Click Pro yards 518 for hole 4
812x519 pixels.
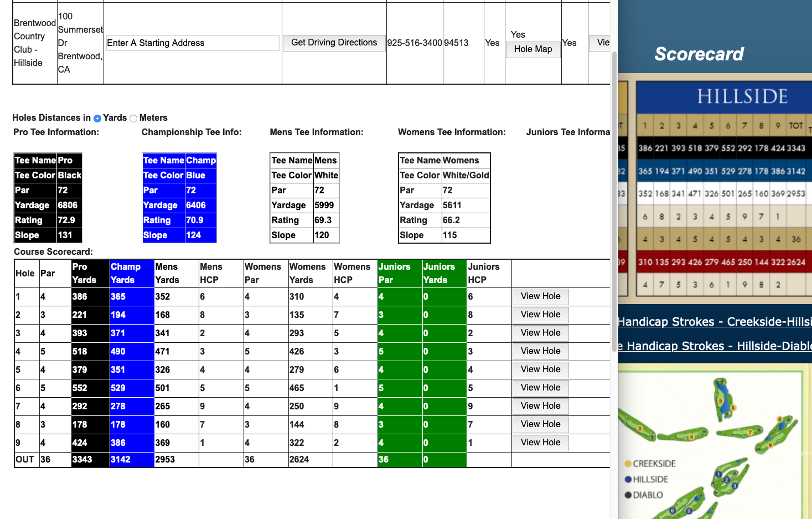pyautogui.click(x=80, y=352)
